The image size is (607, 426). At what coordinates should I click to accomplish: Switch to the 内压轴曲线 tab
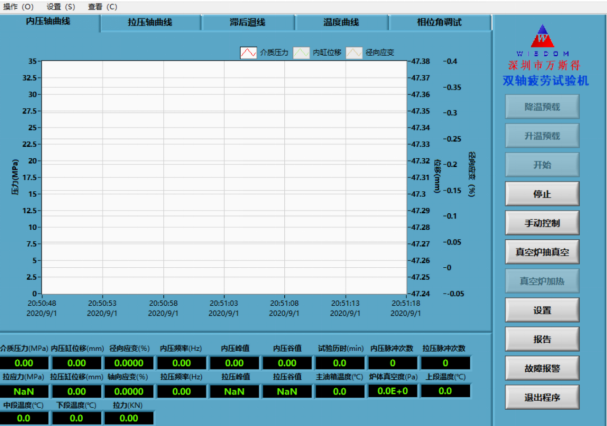48,22
